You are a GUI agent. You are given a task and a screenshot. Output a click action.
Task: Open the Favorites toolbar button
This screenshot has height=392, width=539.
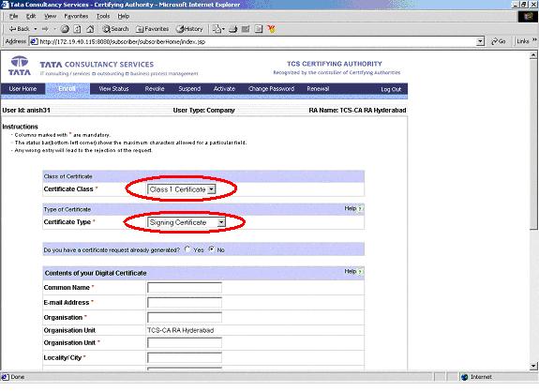click(x=152, y=29)
